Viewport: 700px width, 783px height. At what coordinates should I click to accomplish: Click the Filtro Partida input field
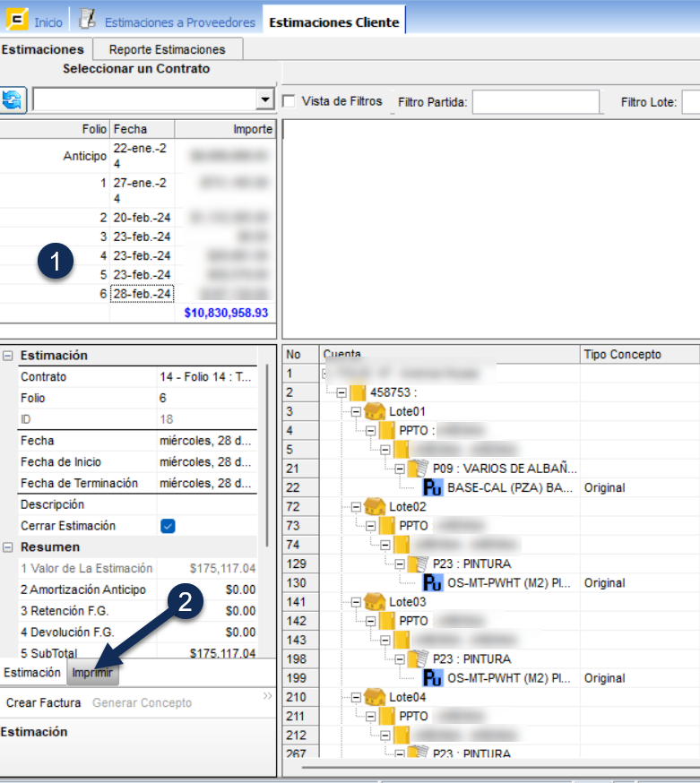[535, 102]
